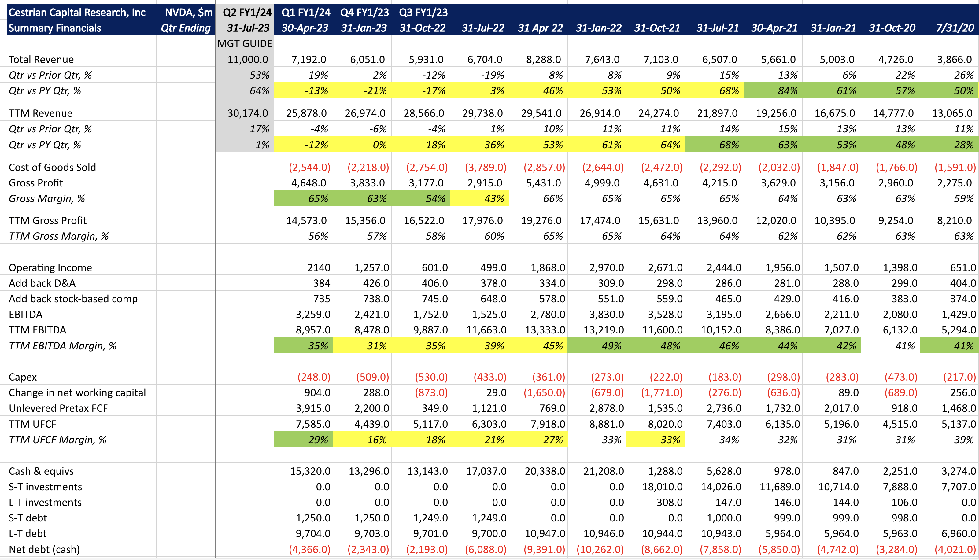This screenshot has width=979, height=560.
Task: Click the 'Capex' row label
Action: pos(23,377)
